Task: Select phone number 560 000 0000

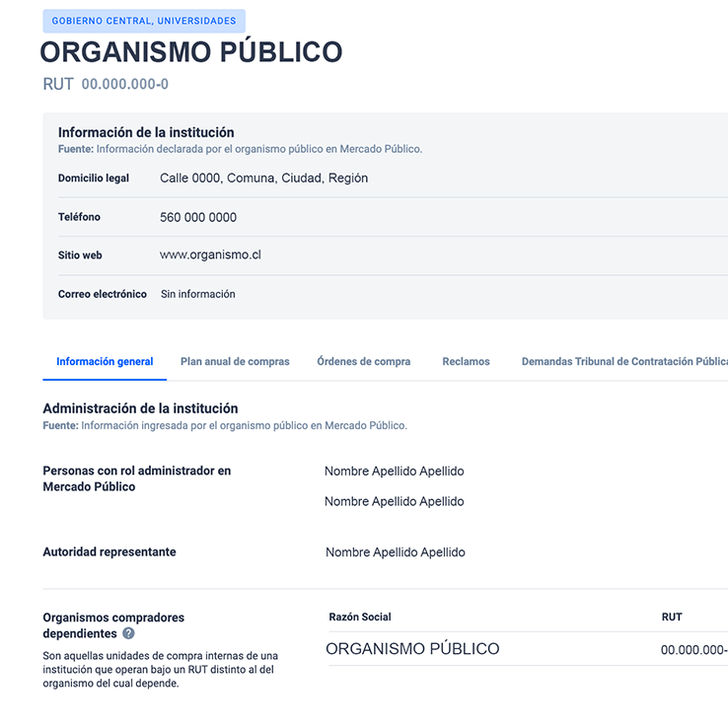Action: [x=198, y=217]
